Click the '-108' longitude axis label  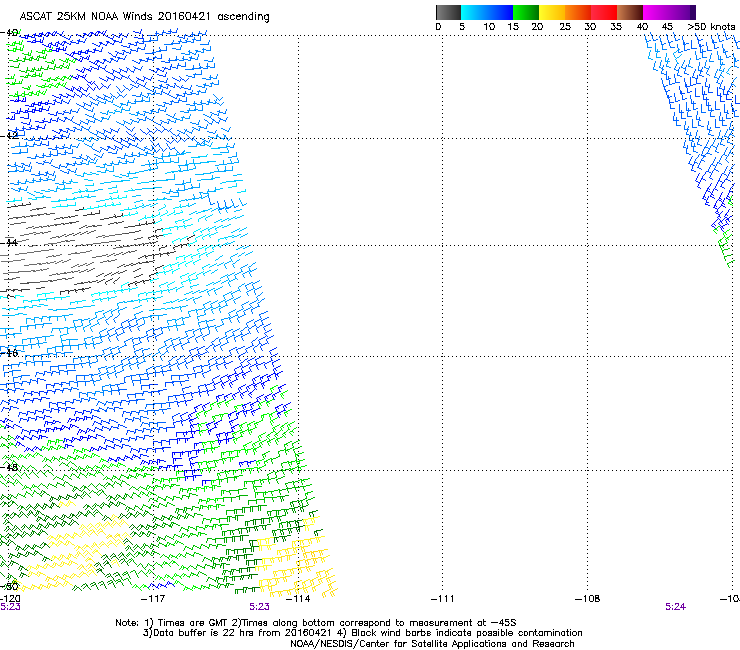click(x=588, y=599)
